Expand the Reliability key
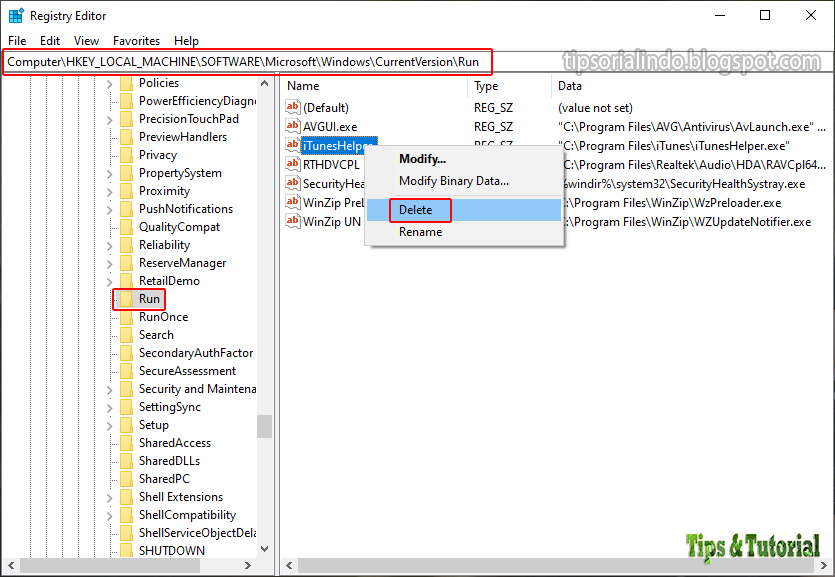Viewport: 835px width, 577px height. [x=109, y=246]
